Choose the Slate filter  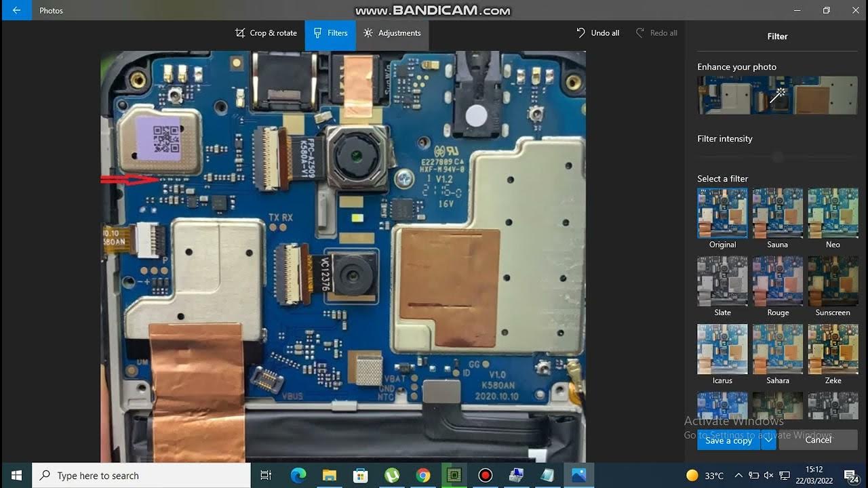click(723, 281)
